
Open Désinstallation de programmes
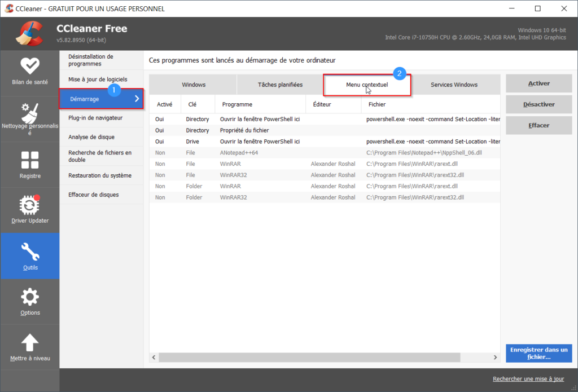[101, 60]
